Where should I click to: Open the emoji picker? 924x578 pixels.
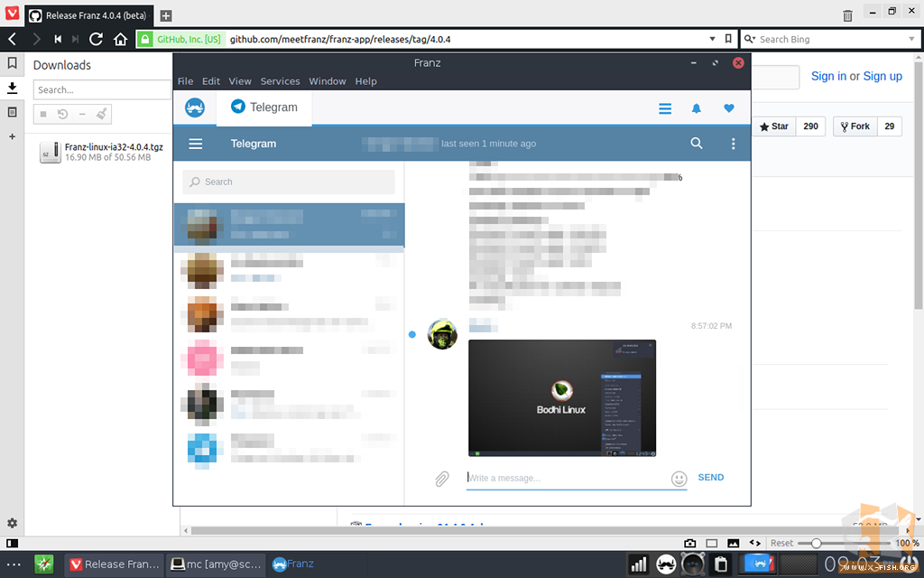(679, 479)
